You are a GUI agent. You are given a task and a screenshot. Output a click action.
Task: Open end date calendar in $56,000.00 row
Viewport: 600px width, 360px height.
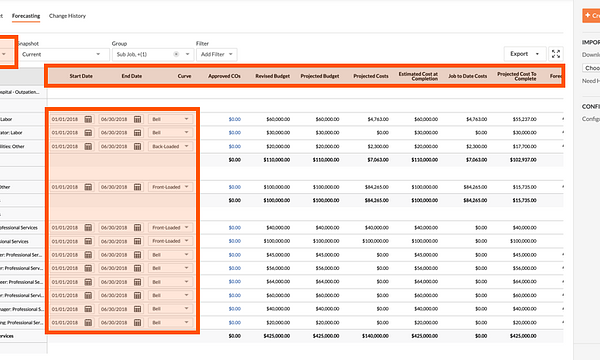click(137, 268)
